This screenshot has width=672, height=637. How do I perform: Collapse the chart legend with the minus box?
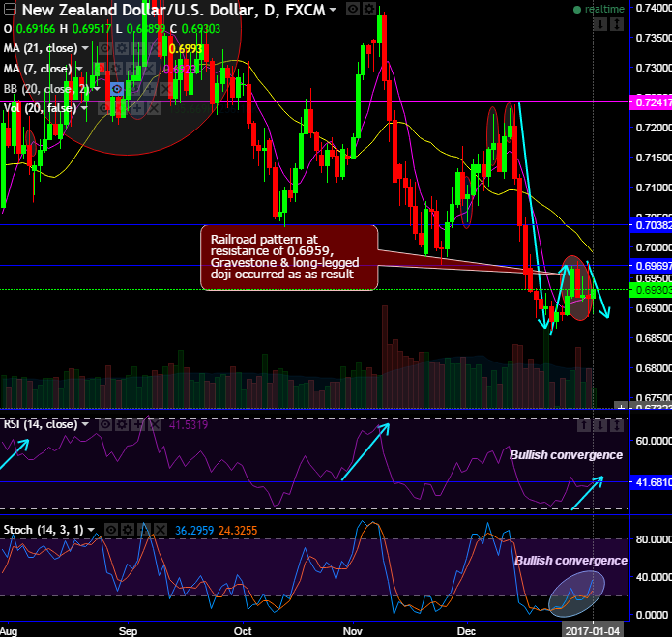(x=9, y=10)
